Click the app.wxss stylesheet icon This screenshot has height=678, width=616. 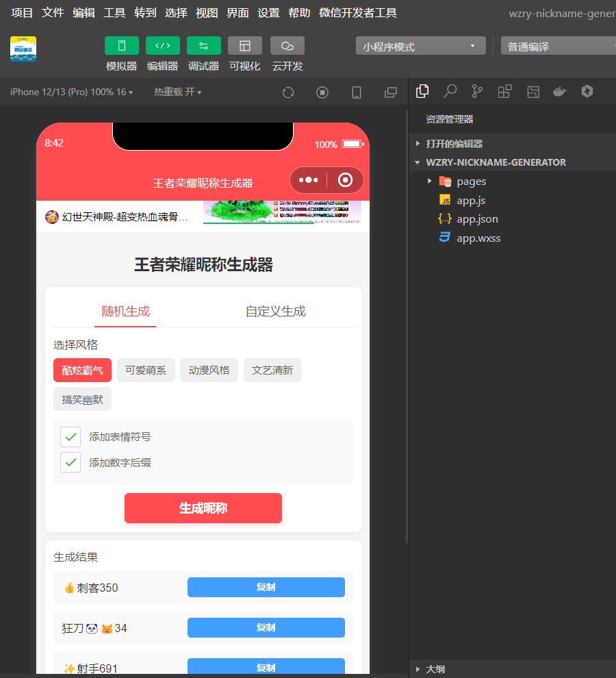pyautogui.click(x=445, y=238)
